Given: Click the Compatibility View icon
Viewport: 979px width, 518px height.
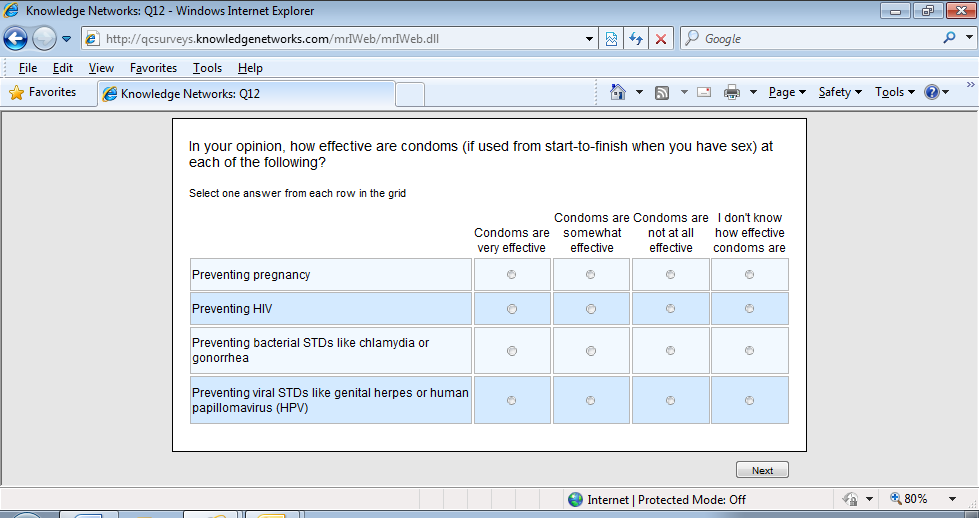Looking at the screenshot, I should [611, 39].
